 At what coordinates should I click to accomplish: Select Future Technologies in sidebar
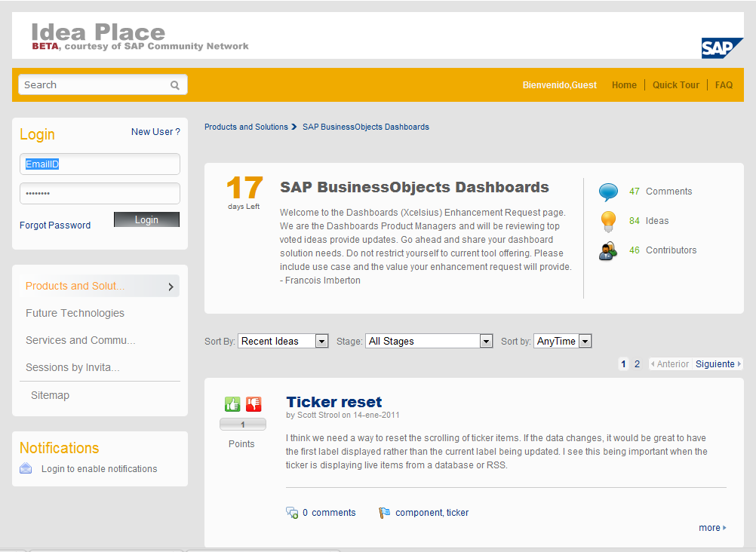point(75,313)
